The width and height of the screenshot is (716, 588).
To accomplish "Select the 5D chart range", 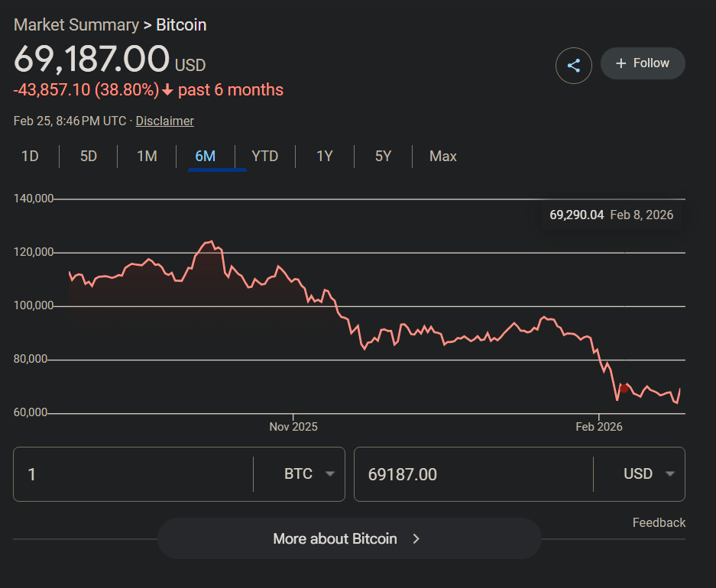I will click(89, 157).
